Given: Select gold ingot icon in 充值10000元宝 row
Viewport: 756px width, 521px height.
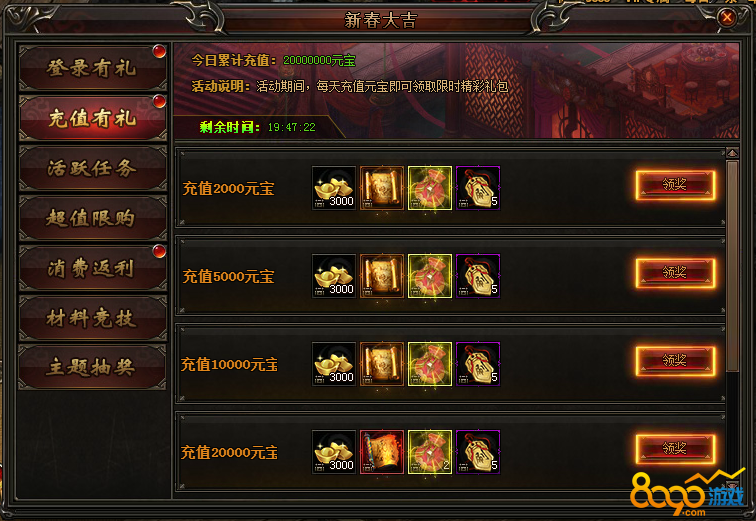Looking at the screenshot, I should tap(334, 364).
